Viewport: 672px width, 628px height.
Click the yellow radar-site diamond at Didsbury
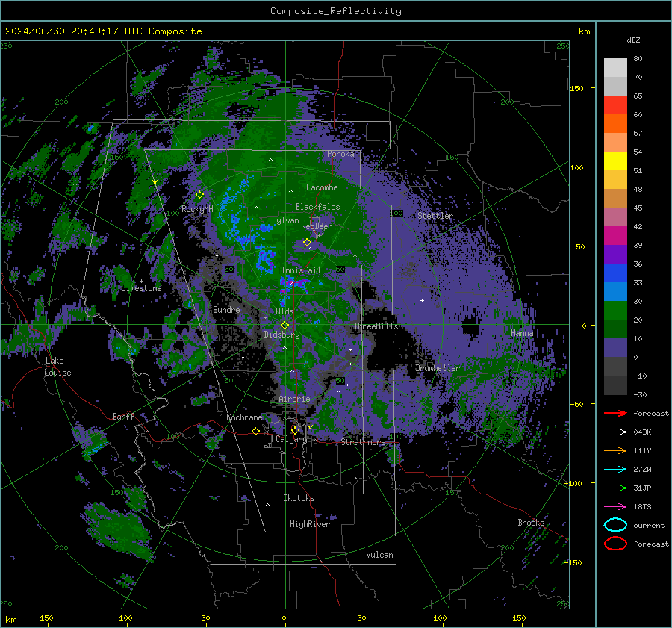[284, 326]
